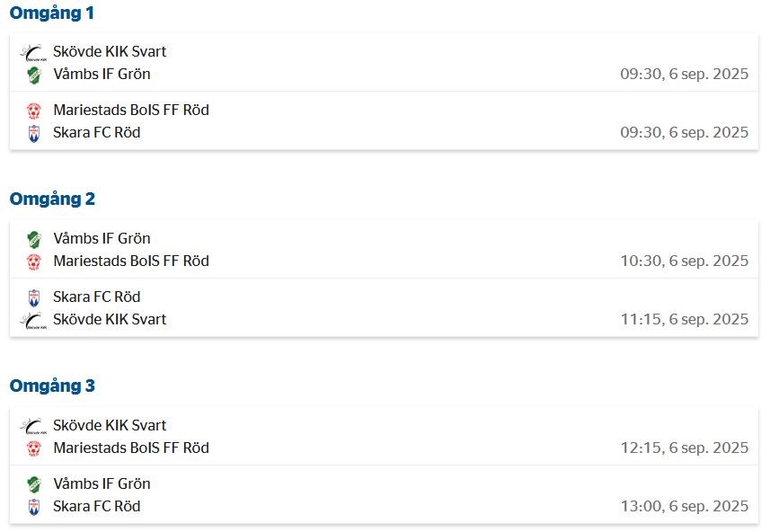Click Våmbs IF Grön crest in Omgång 1
Screen dimensions: 779x532
pyautogui.click(x=33, y=75)
